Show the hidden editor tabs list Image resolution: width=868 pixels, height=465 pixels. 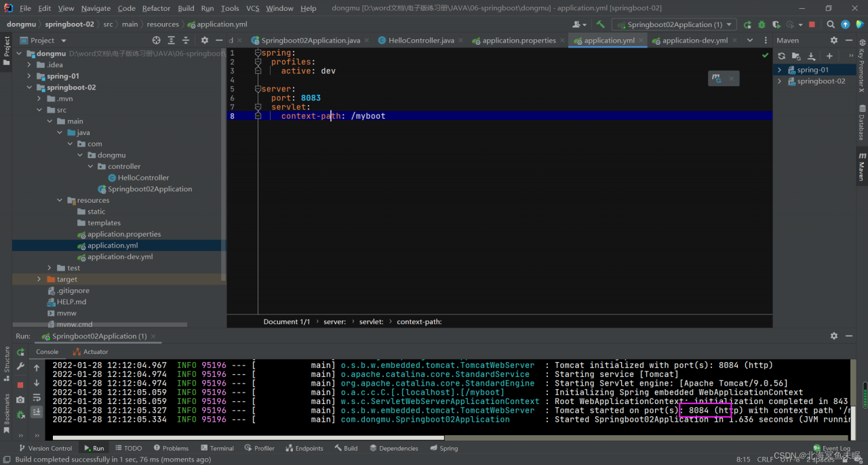click(749, 41)
